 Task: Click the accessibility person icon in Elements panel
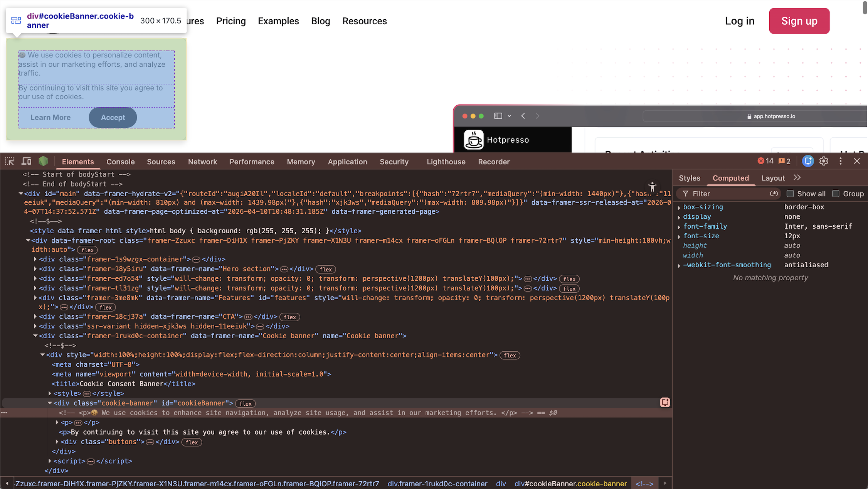pos(652,187)
